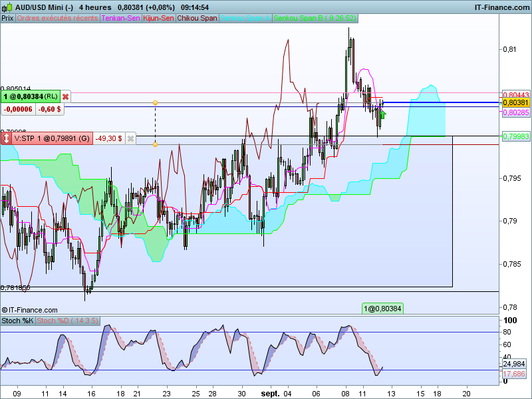Select the Tenkan-Sen legend label
532x399 pixels.
click(x=120, y=18)
